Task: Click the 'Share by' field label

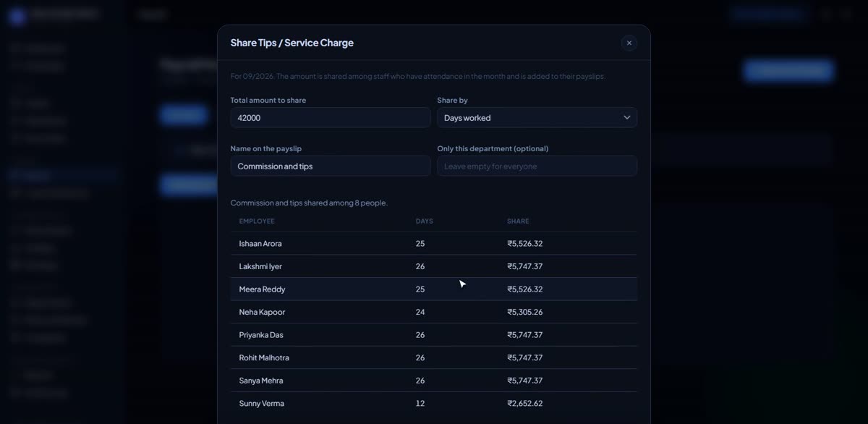Action: pos(452,100)
